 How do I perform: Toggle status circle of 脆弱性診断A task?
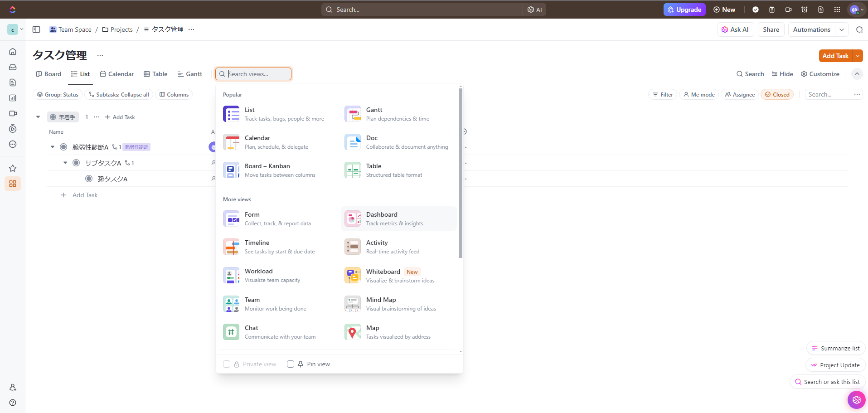click(x=63, y=147)
